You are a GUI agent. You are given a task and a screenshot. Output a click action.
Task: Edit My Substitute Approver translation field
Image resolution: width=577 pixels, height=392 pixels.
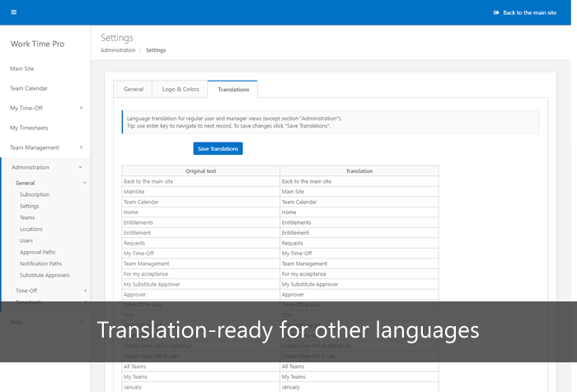pos(359,284)
